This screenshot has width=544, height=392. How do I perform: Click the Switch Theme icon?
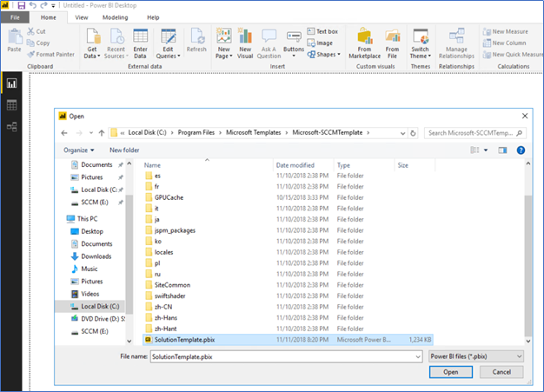point(420,37)
